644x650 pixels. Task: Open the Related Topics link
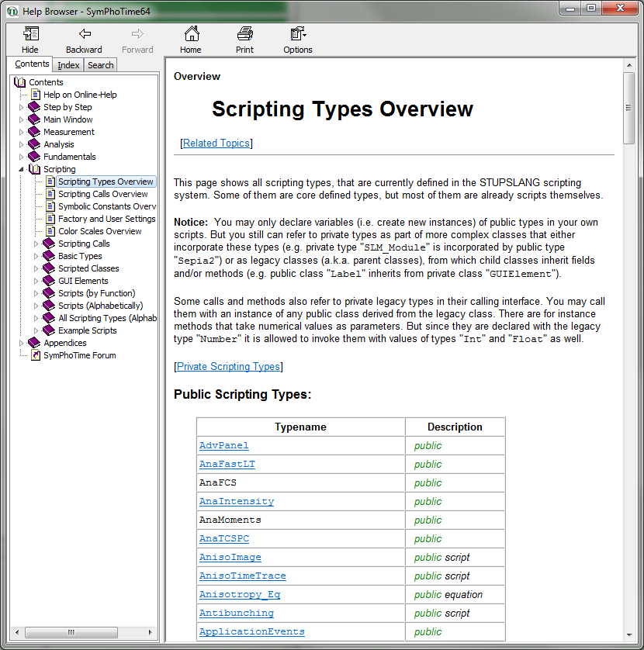pyautogui.click(x=216, y=143)
